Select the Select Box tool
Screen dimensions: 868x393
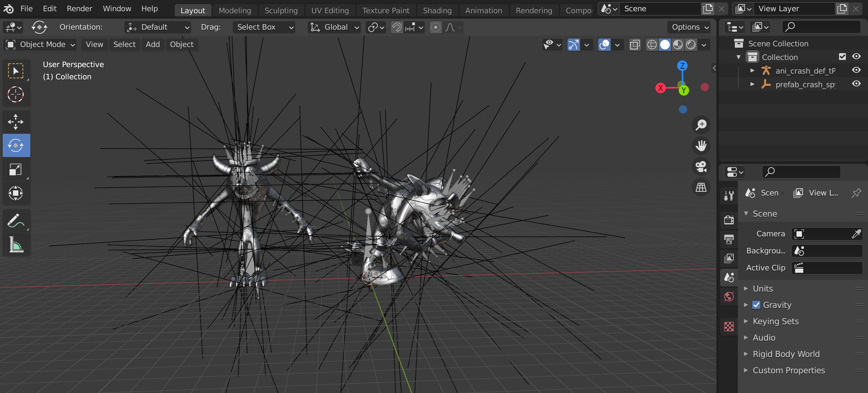[x=16, y=71]
